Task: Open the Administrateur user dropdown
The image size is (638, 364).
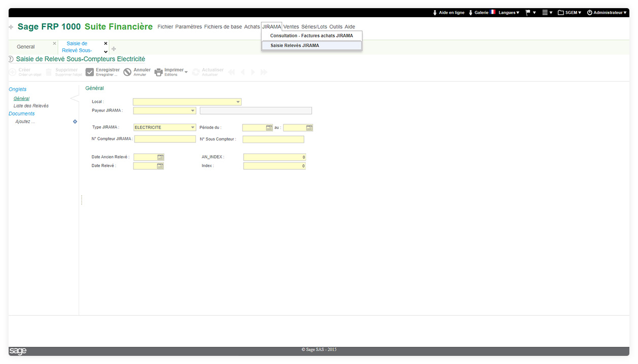Action: coord(607,12)
